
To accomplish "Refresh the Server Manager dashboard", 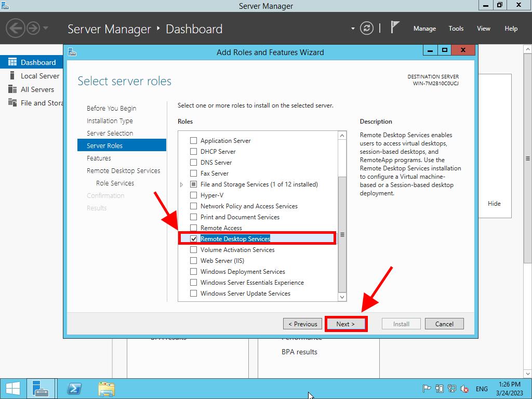I will [x=366, y=28].
